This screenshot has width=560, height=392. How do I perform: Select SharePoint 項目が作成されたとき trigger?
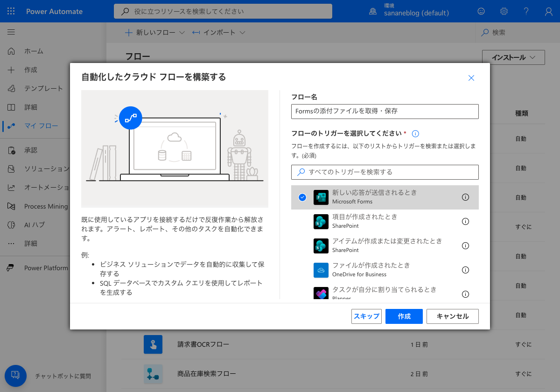point(385,222)
